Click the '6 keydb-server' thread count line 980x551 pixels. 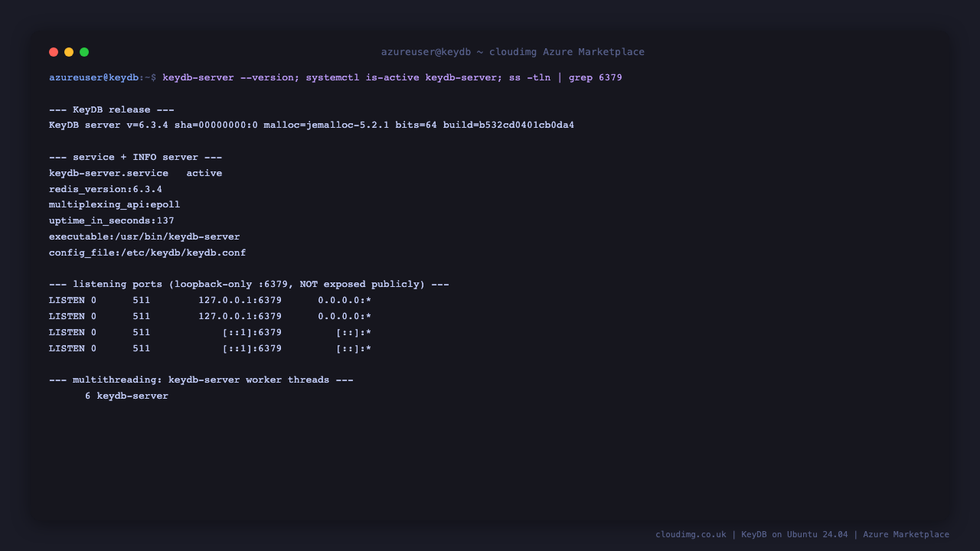point(126,396)
